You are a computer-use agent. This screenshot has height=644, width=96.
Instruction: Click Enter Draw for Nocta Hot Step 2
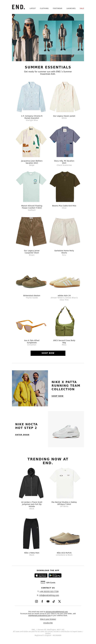coord(22,435)
